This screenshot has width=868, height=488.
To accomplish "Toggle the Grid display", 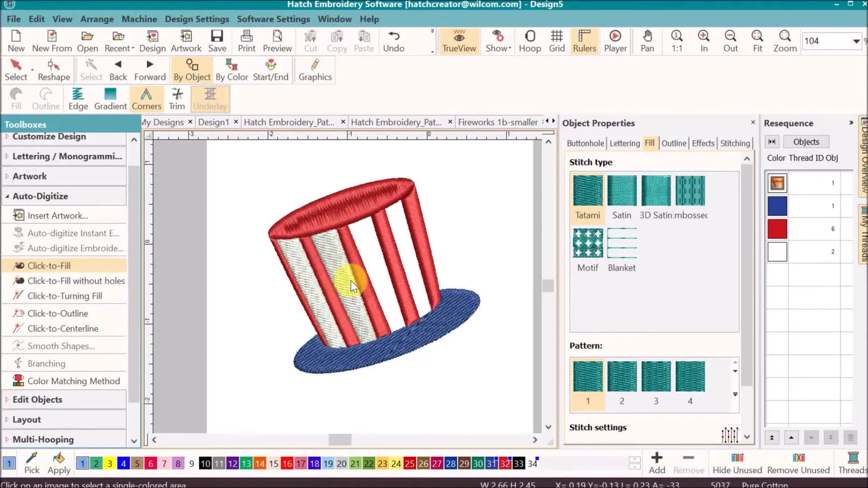I will [556, 41].
